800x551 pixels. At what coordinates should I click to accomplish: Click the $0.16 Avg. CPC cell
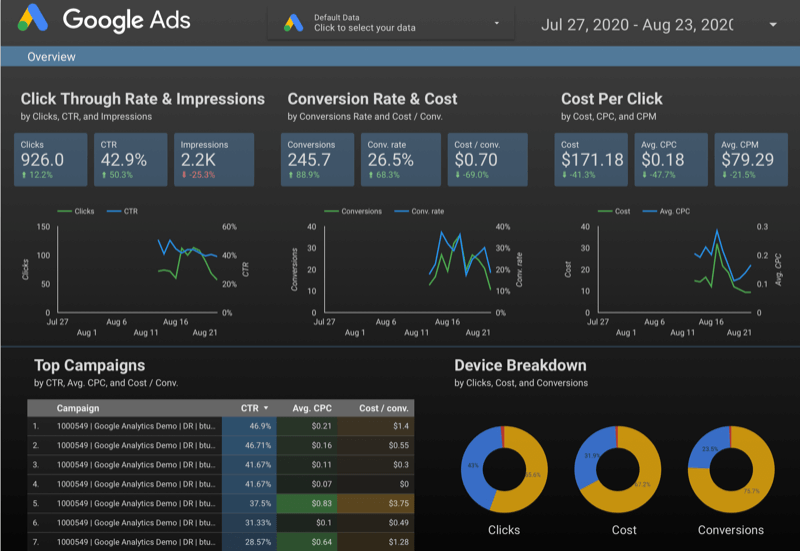tap(307, 445)
